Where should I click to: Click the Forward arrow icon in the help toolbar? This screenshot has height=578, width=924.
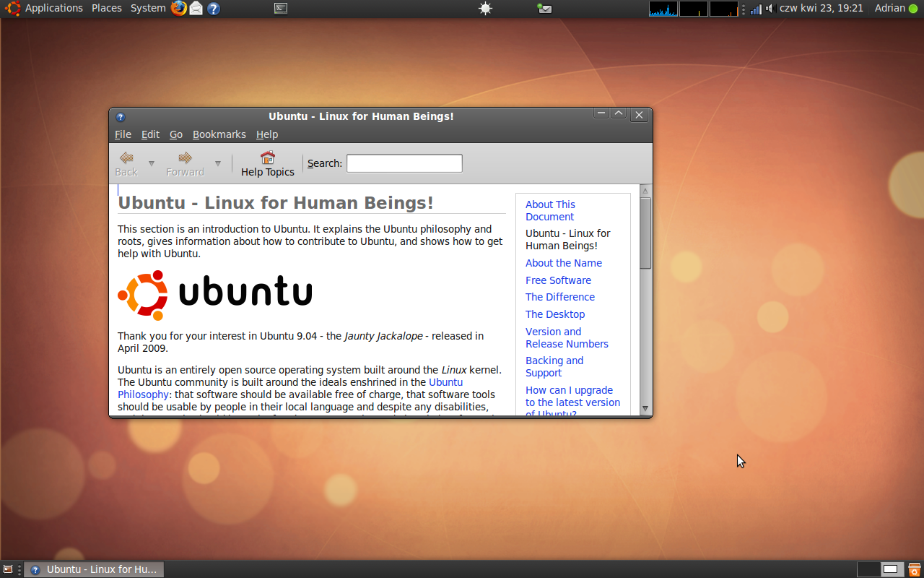coord(185,158)
